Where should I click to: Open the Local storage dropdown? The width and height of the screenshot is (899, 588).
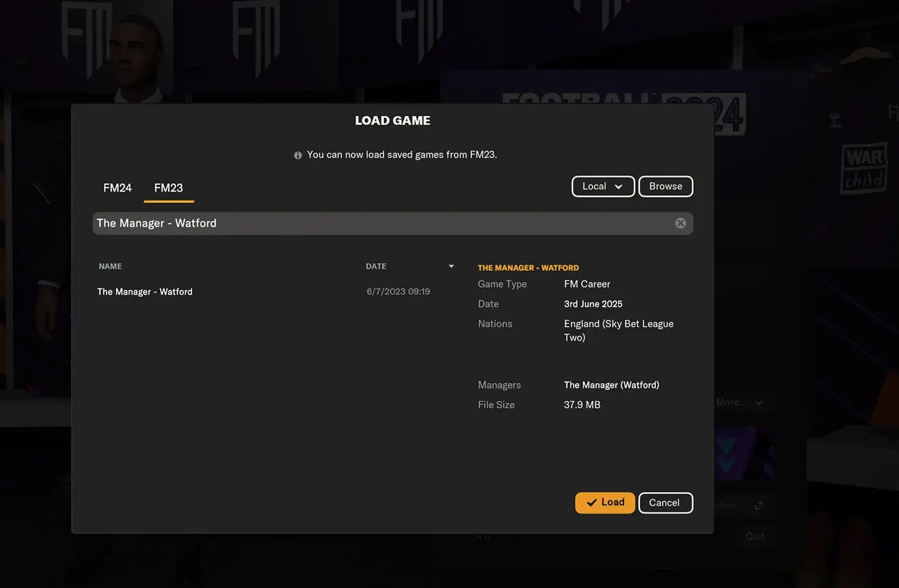[x=603, y=186]
